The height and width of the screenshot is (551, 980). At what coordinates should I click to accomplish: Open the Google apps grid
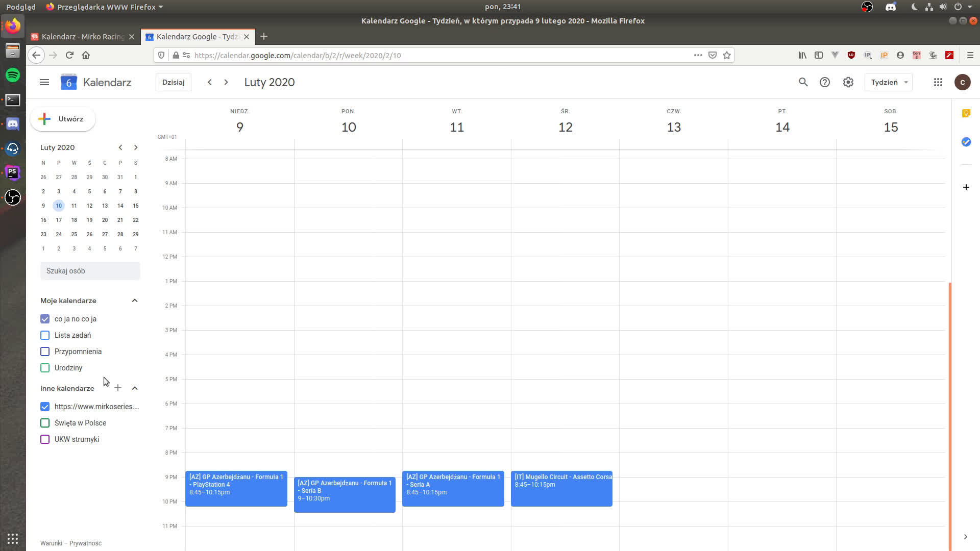click(x=938, y=82)
